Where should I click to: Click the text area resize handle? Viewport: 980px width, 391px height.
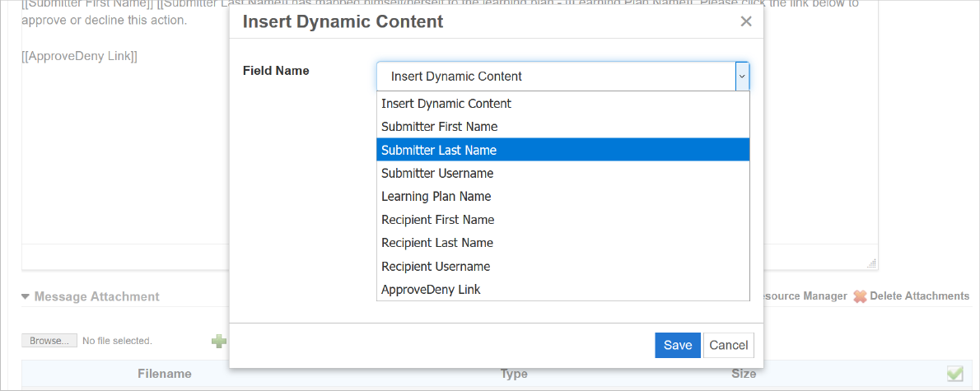point(872,263)
